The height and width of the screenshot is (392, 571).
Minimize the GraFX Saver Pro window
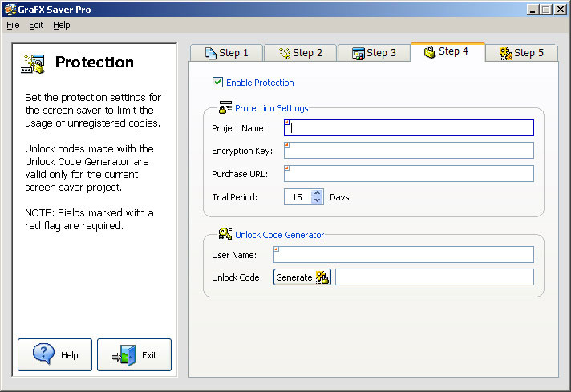click(533, 10)
